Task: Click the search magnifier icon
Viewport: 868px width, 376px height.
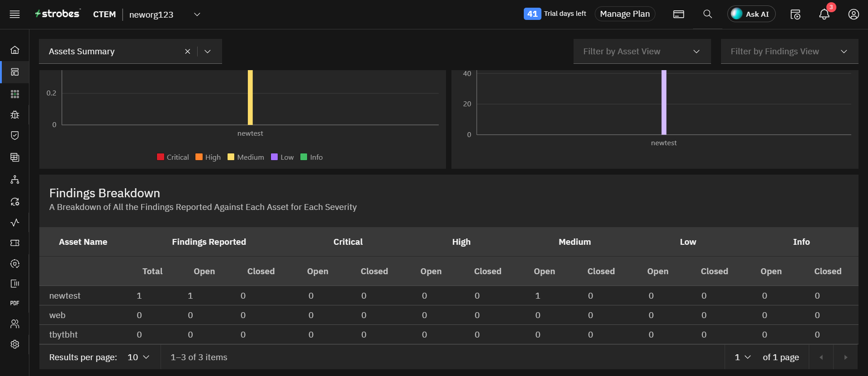Action: pyautogui.click(x=707, y=14)
